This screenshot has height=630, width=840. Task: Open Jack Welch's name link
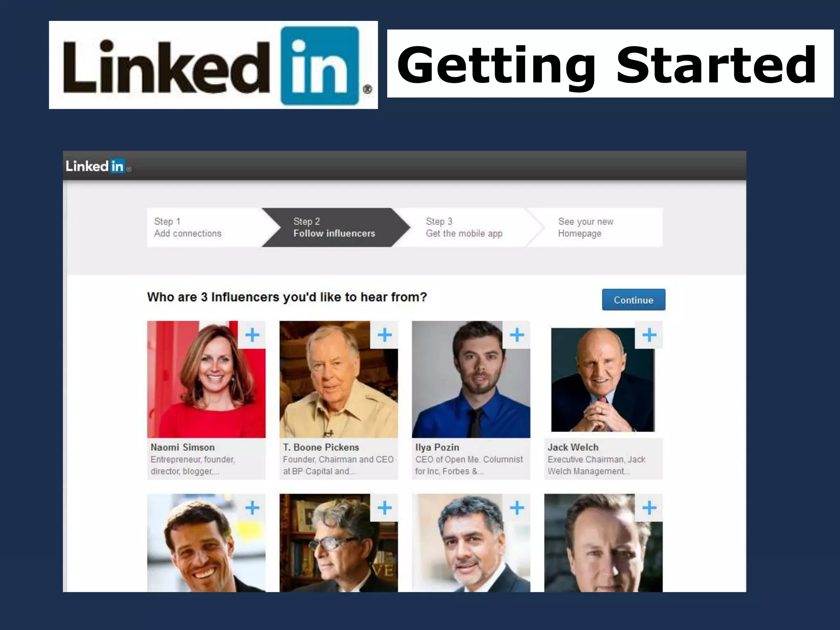[x=573, y=447]
